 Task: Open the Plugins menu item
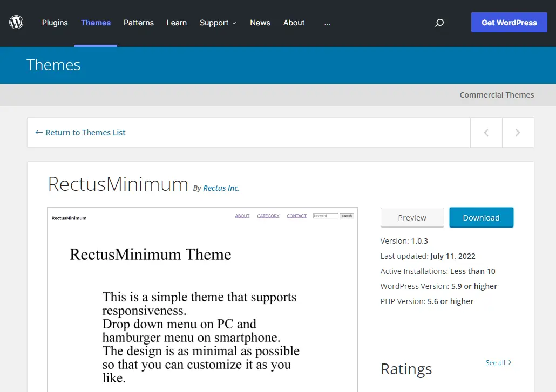click(55, 23)
